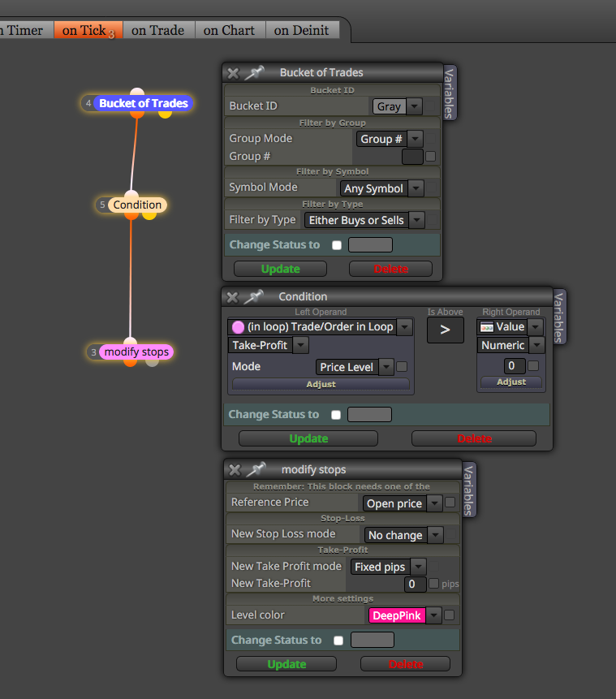The height and width of the screenshot is (699, 616).
Task: Click Update in Condition panel
Action: (x=308, y=438)
